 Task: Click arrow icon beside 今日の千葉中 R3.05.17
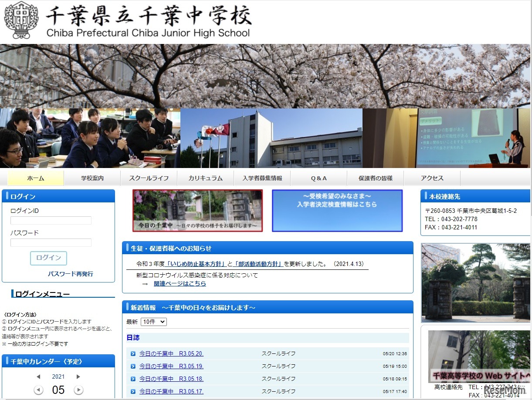133,391
